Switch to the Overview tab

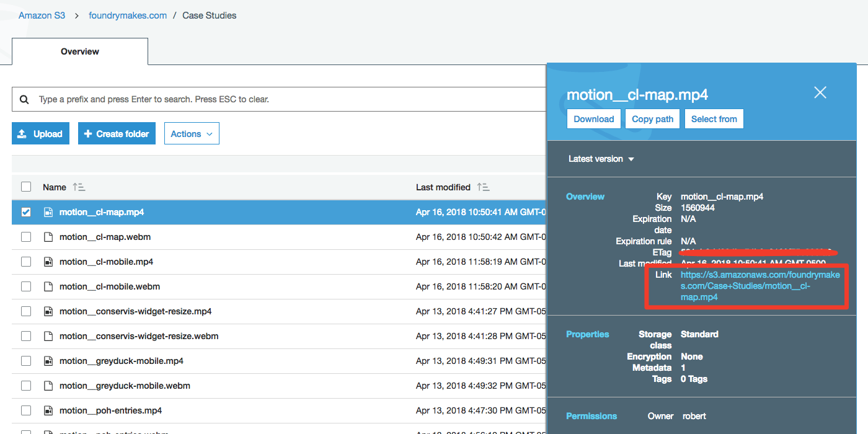click(x=80, y=51)
